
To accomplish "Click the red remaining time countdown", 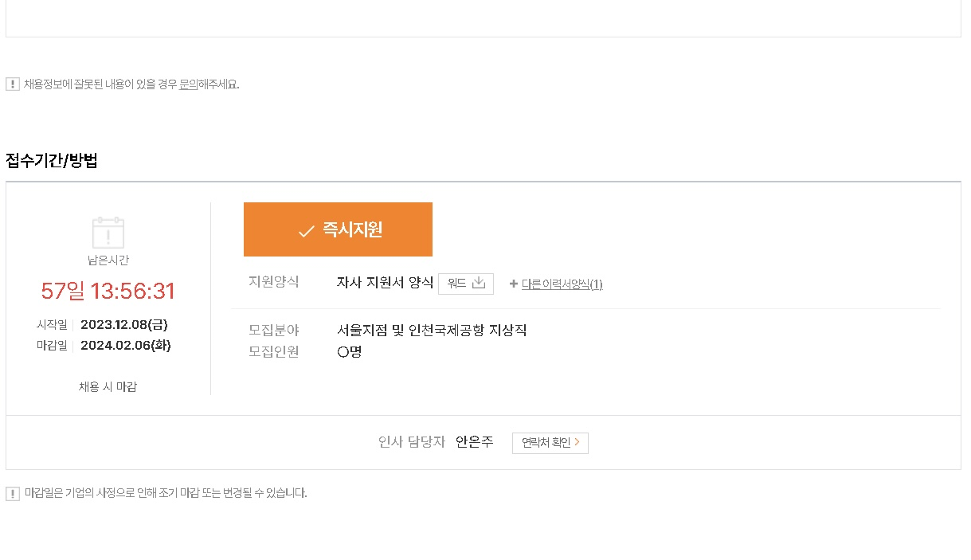I will pos(108,291).
